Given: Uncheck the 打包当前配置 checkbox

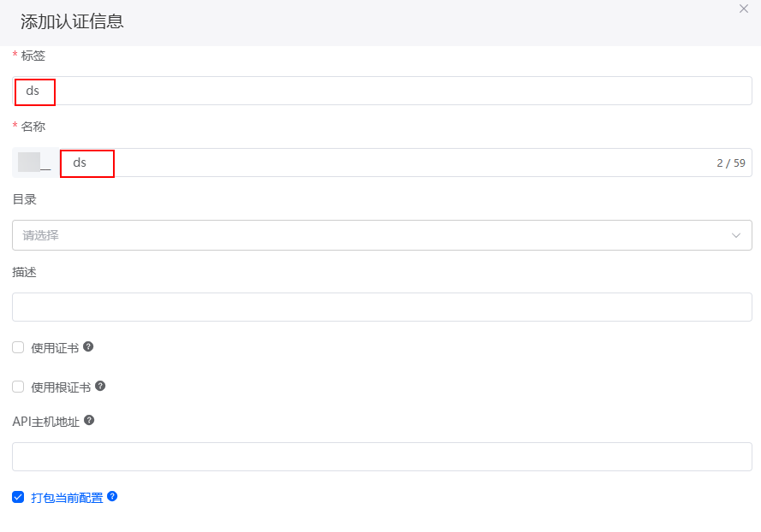Looking at the screenshot, I should tap(18, 497).
